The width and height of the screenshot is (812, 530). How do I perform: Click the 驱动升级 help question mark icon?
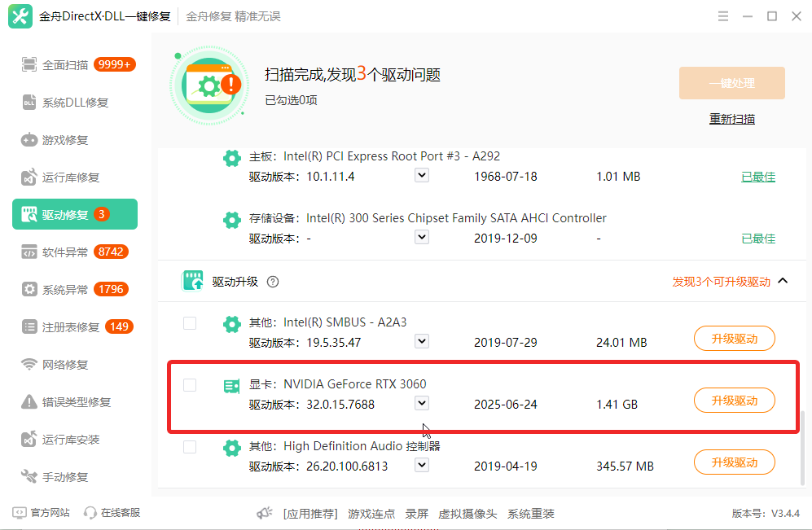pyautogui.click(x=273, y=282)
